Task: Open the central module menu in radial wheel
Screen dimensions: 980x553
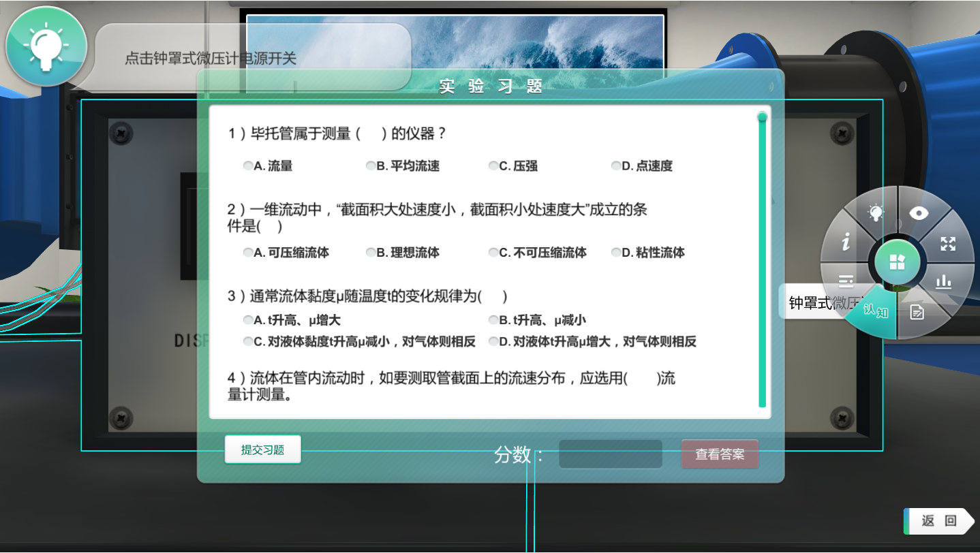Action: [898, 262]
